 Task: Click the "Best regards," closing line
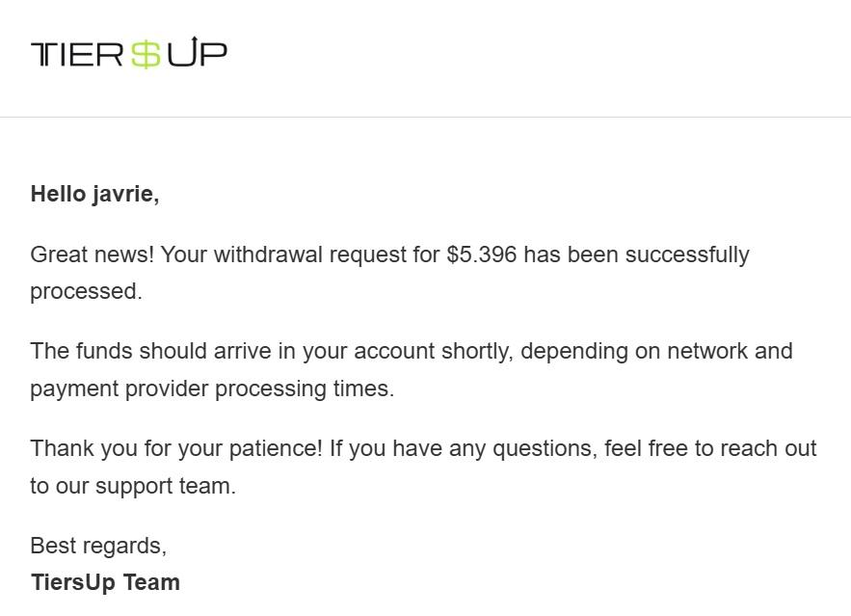tap(98, 546)
